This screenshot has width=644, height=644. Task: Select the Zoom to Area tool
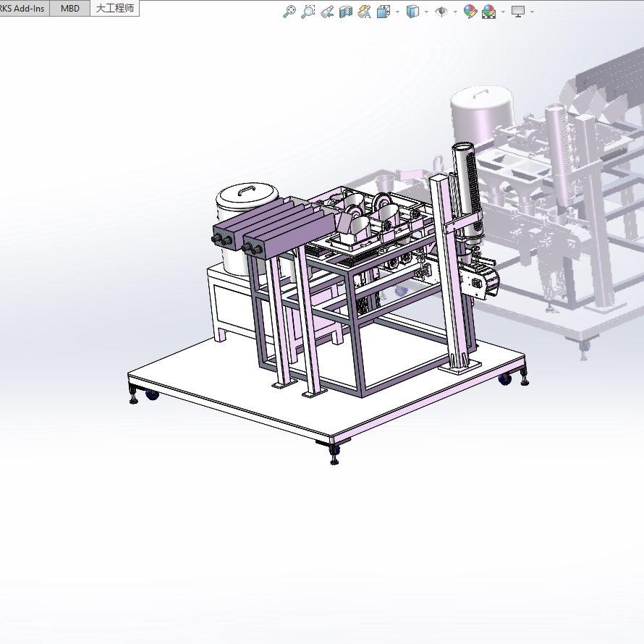click(308, 12)
